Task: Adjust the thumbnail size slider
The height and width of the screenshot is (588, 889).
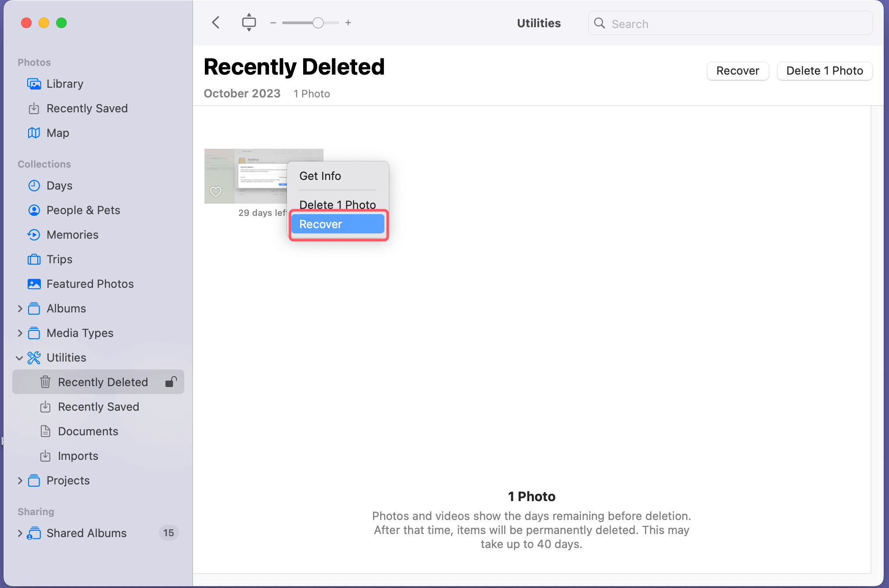Action: click(319, 22)
